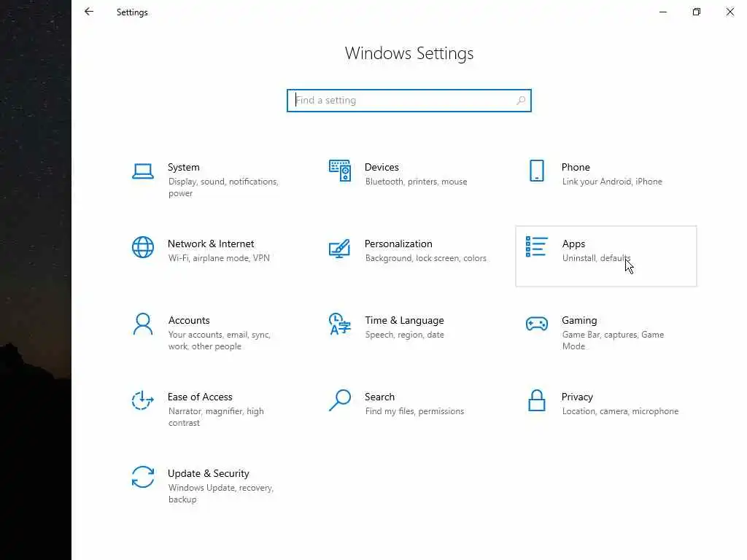747x560 pixels.
Task: Open the Apps settings label
Action: 573,244
